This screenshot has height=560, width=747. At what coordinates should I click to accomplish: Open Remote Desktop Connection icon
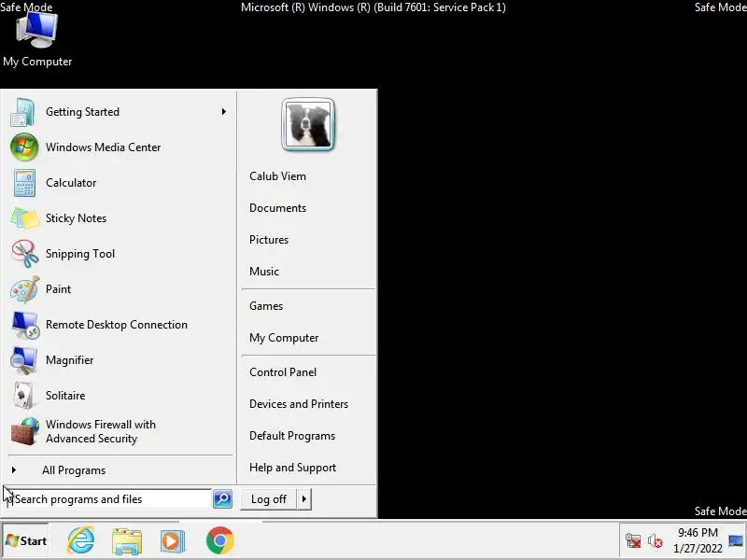[25, 325]
